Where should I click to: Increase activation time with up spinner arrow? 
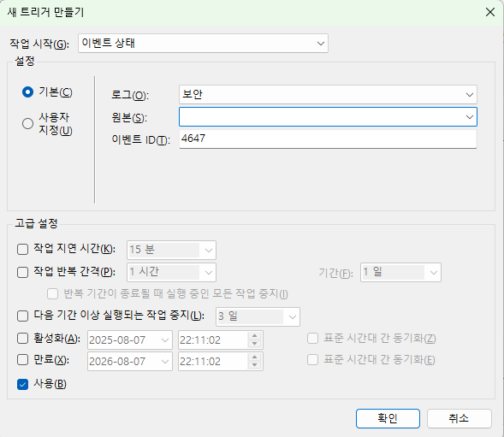[x=255, y=336]
